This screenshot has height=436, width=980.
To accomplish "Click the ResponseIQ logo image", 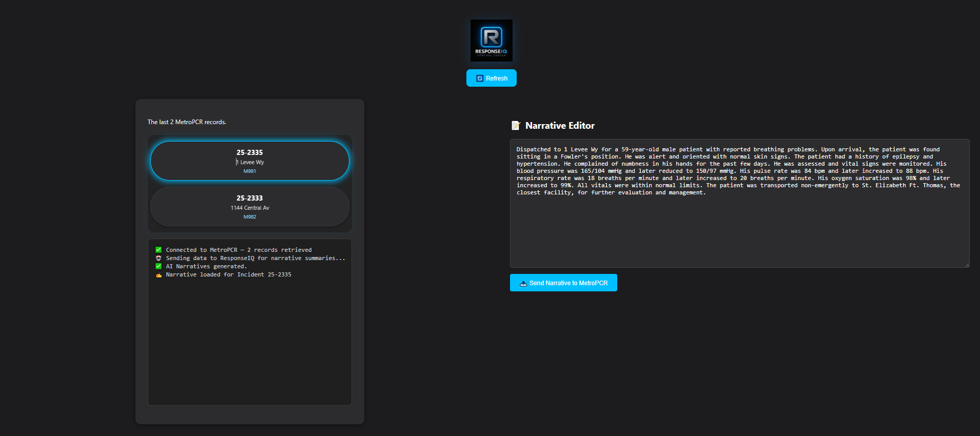I will point(492,41).
